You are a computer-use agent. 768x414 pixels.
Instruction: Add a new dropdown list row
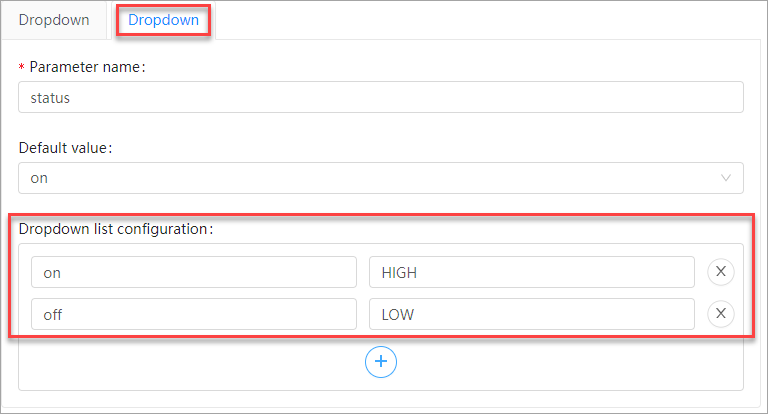coord(381,361)
